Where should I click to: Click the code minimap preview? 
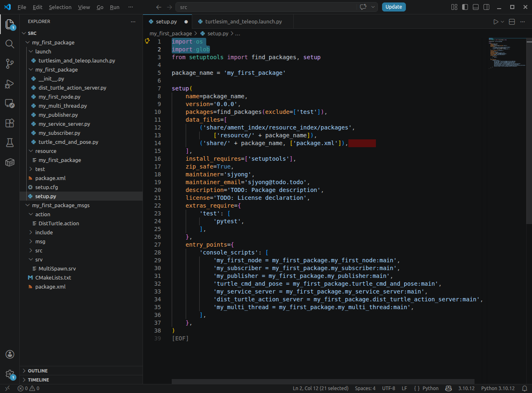507,53
